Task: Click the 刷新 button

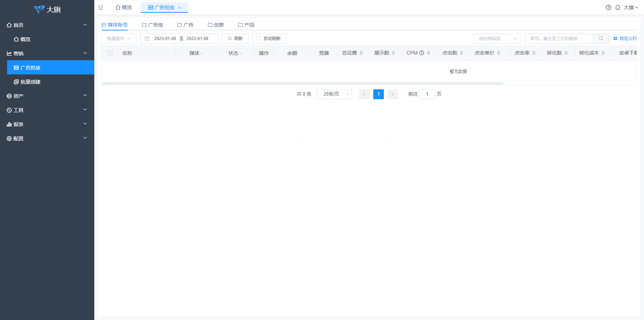Action: click(x=235, y=39)
